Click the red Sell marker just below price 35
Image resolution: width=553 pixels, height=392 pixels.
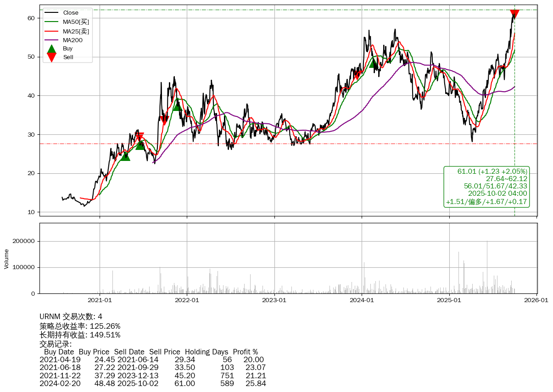click(164, 121)
